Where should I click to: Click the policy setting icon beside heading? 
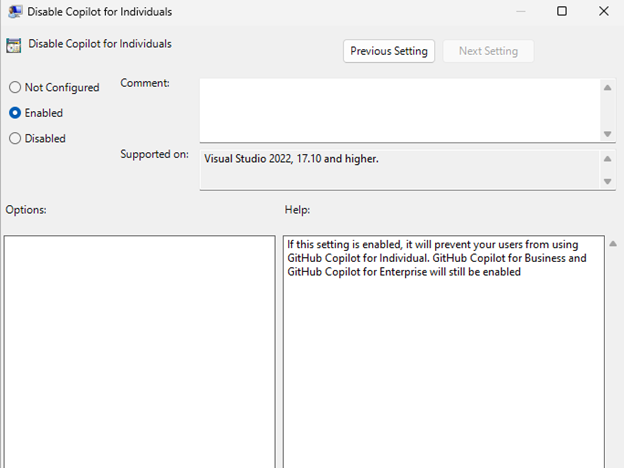(14, 45)
